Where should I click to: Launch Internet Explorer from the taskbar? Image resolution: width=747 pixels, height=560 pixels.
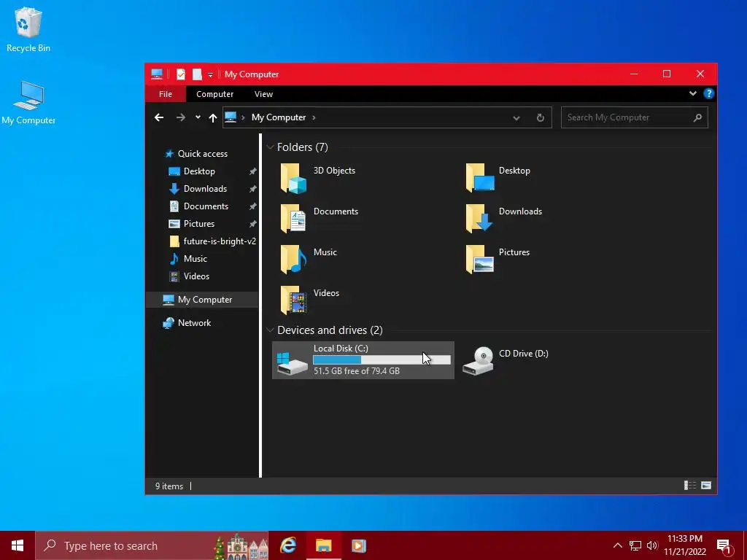[288, 545]
